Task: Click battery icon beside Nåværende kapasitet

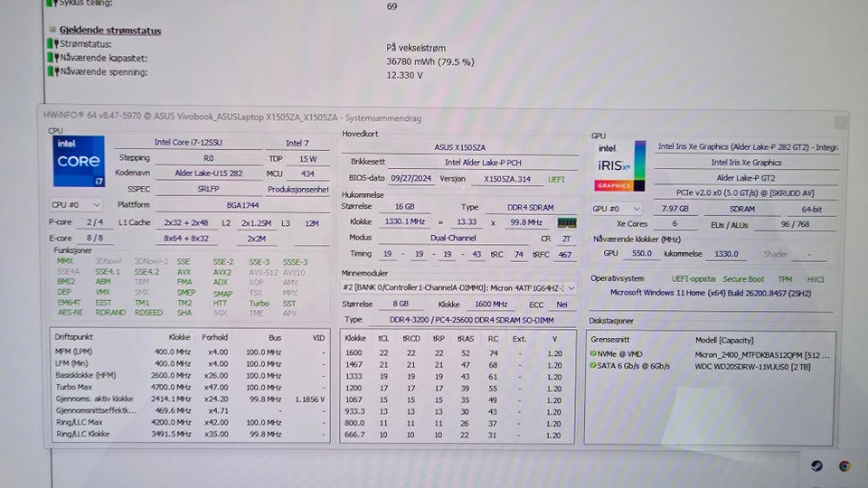Action: pos(52,58)
